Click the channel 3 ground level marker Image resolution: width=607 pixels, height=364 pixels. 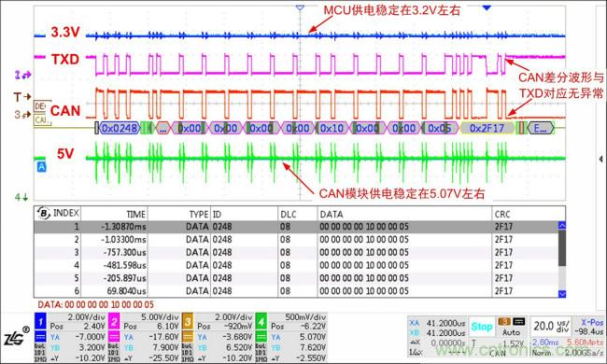(x=22, y=115)
